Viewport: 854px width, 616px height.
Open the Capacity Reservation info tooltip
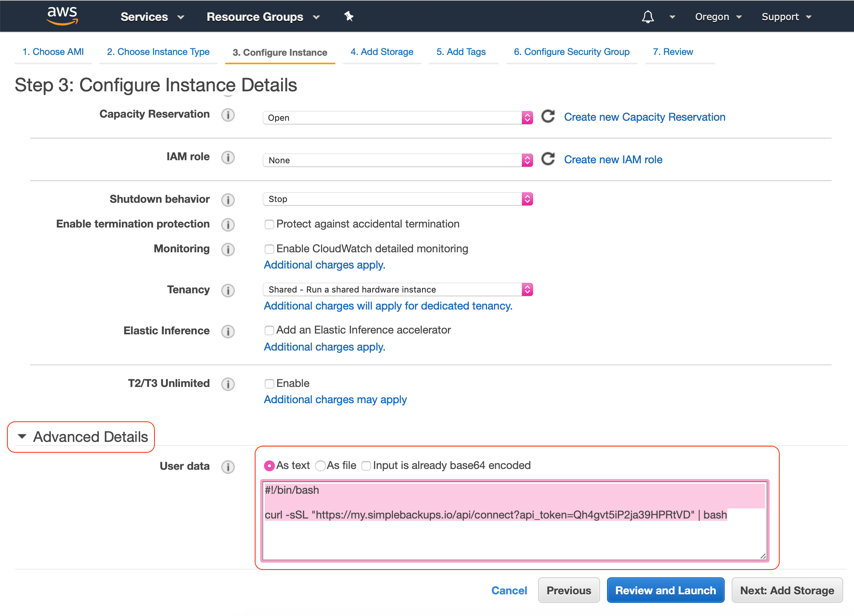[228, 115]
